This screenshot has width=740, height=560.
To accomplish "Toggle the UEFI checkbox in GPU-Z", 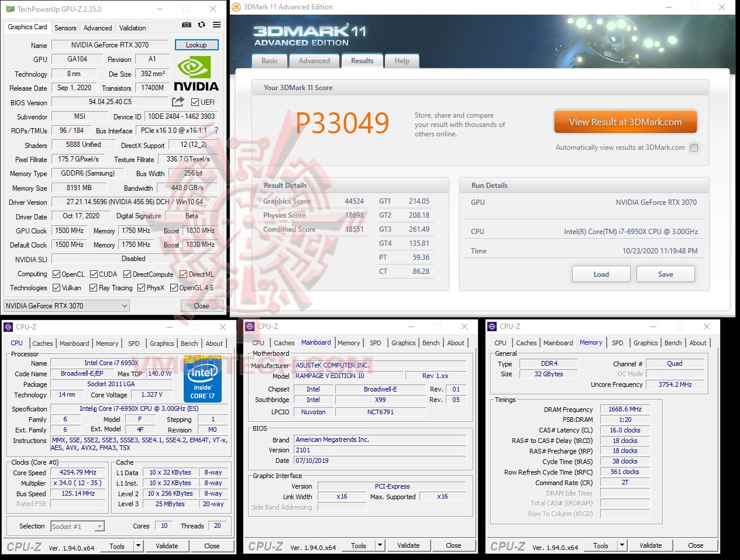I will (197, 102).
